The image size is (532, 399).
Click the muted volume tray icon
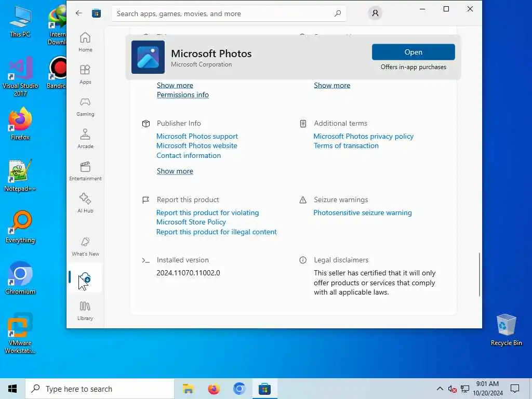pyautogui.click(x=452, y=389)
